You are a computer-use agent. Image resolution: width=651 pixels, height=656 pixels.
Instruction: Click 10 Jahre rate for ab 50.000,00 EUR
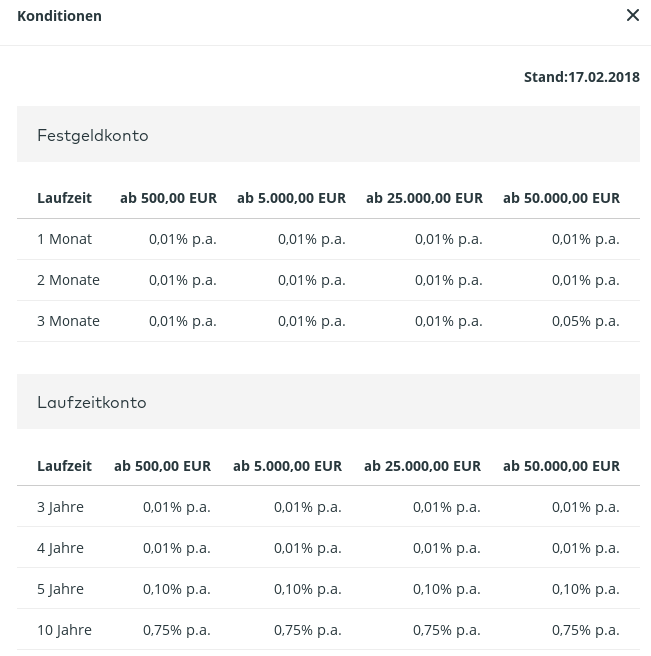click(x=585, y=630)
